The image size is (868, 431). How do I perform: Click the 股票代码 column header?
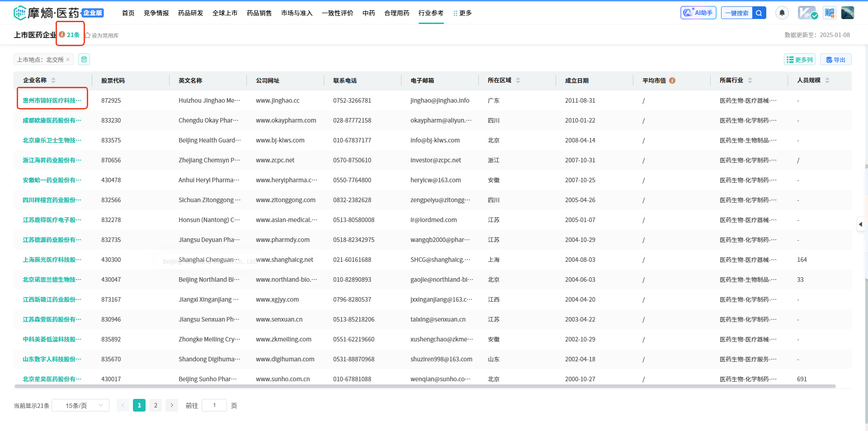click(x=113, y=81)
